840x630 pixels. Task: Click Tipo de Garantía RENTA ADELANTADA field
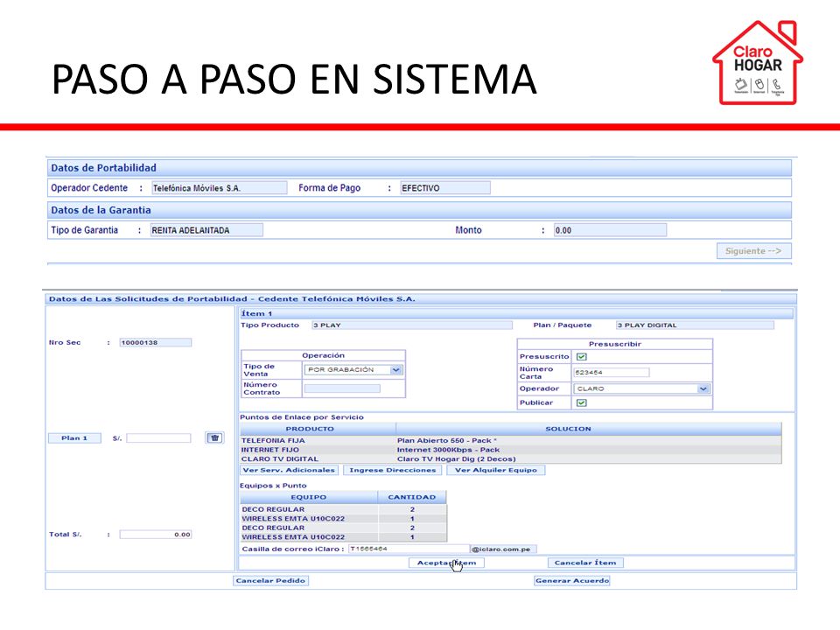(x=206, y=230)
